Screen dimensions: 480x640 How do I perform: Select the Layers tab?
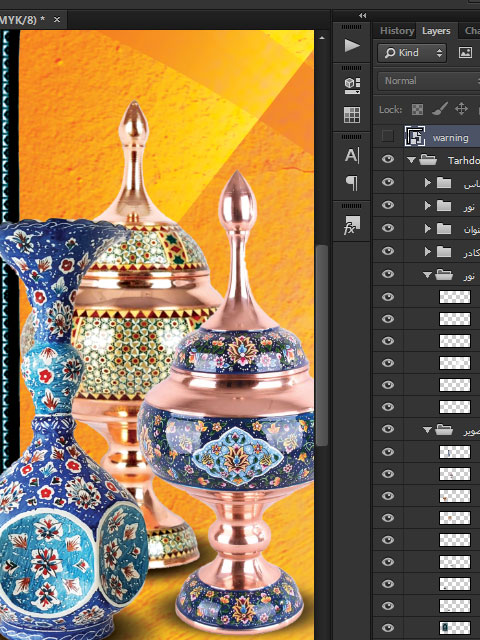[436, 31]
